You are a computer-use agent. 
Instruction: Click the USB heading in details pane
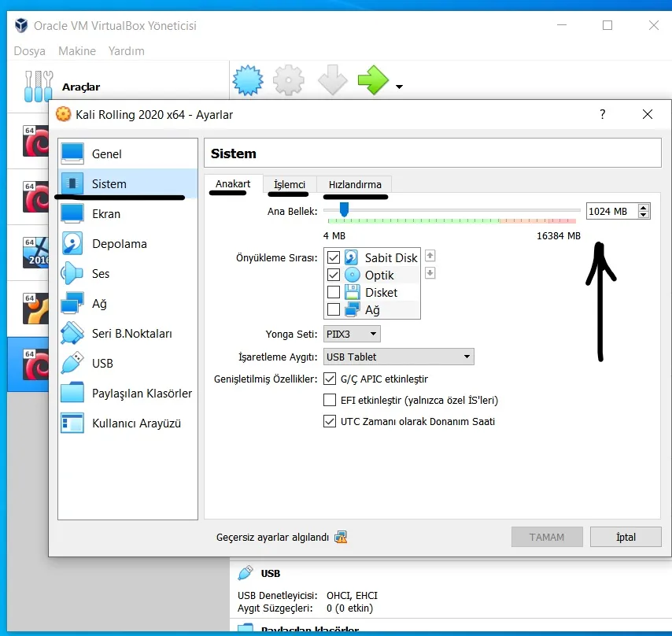tap(271, 574)
